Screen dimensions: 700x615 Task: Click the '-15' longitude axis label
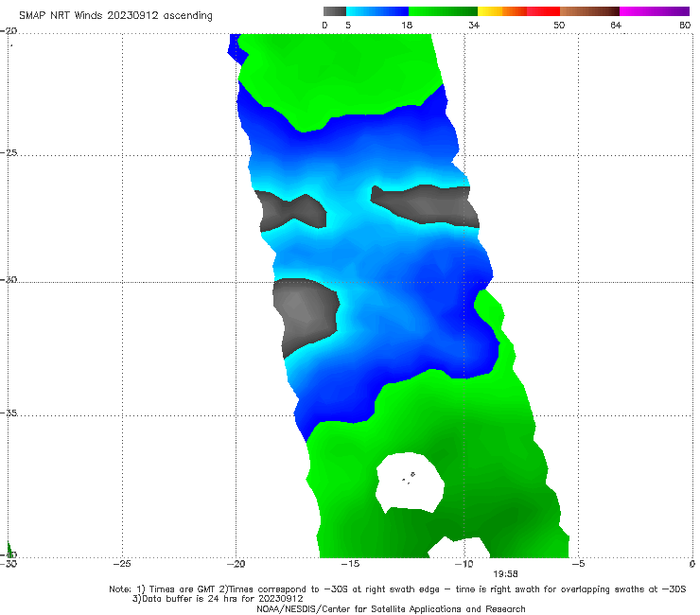pyautogui.click(x=350, y=564)
